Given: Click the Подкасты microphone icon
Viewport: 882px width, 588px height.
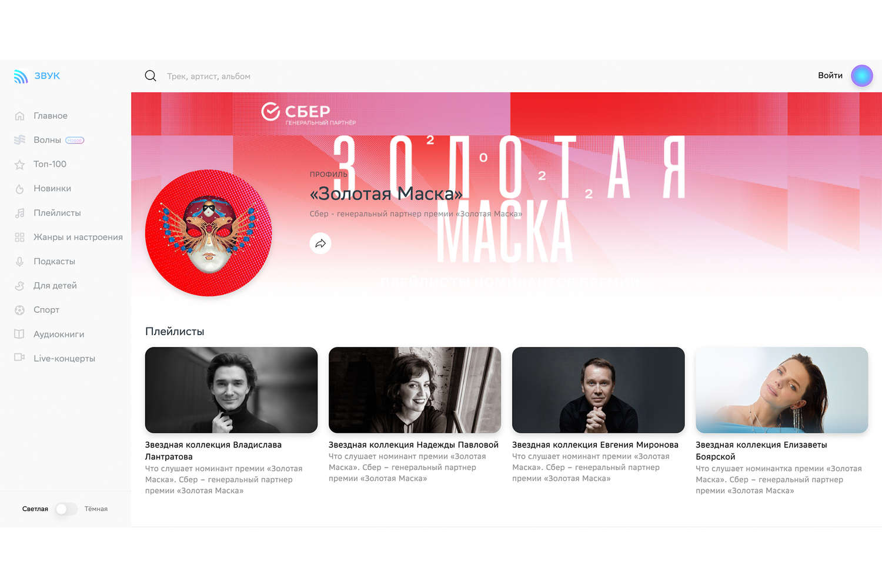Looking at the screenshot, I should tap(19, 262).
